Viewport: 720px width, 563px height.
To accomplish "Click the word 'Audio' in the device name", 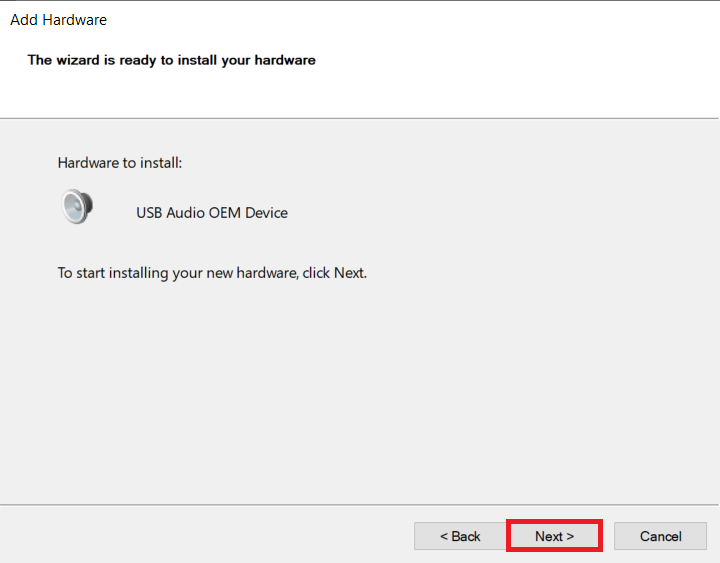I will click(187, 213).
